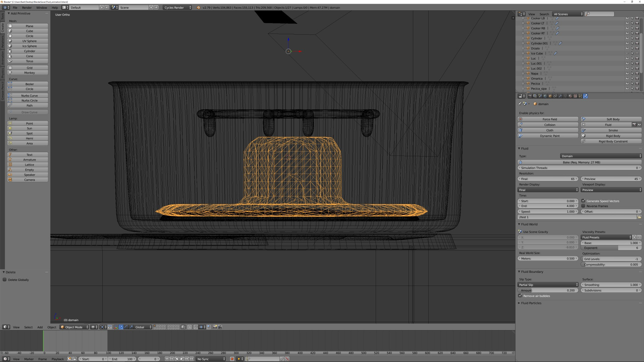Add a Monkey mesh primitive
644x362 pixels.
pyautogui.click(x=28, y=73)
